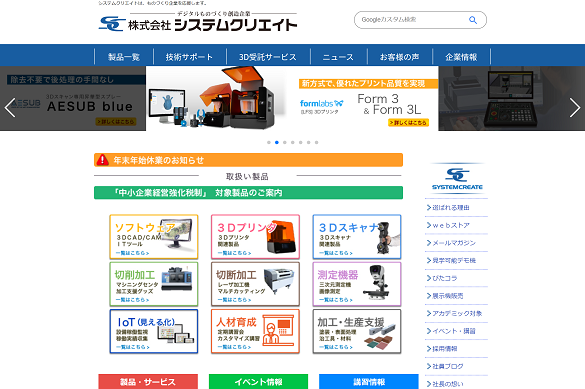Select the イベント情報 green tab
The width and height of the screenshot is (585, 389).
(x=259, y=382)
